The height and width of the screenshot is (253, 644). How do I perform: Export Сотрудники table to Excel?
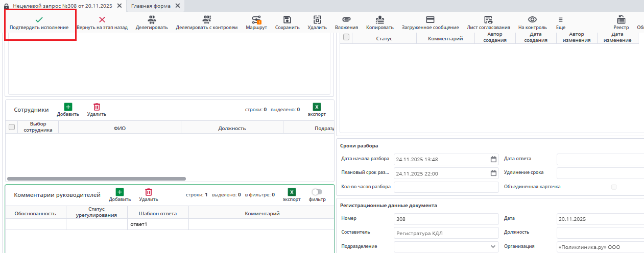[317, 110]
